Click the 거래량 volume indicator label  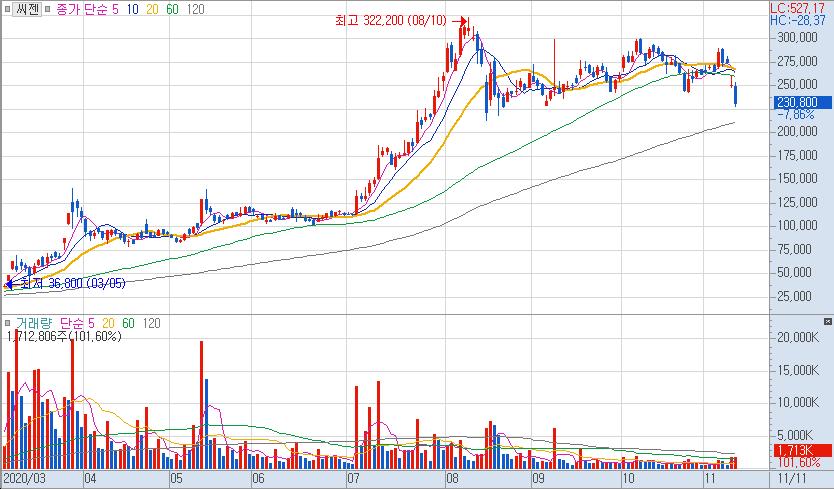coord(34,323)
